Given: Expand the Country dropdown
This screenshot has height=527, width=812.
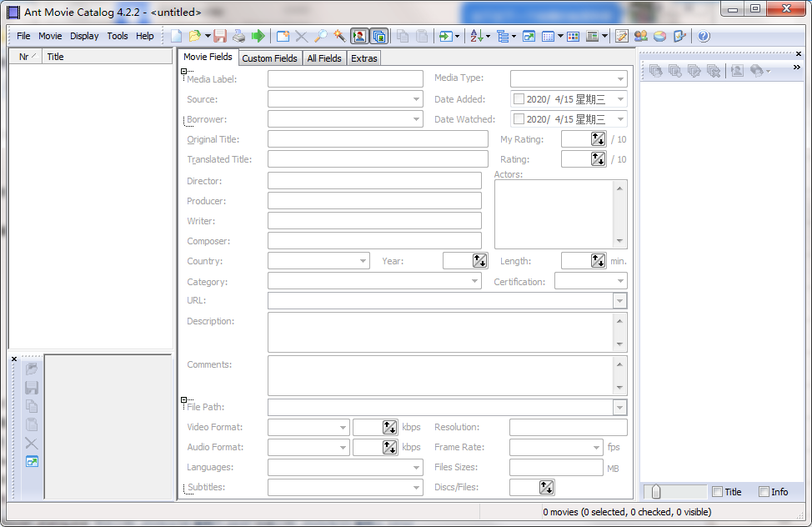Looking at the screenshot, I should [x=363, y=261].
